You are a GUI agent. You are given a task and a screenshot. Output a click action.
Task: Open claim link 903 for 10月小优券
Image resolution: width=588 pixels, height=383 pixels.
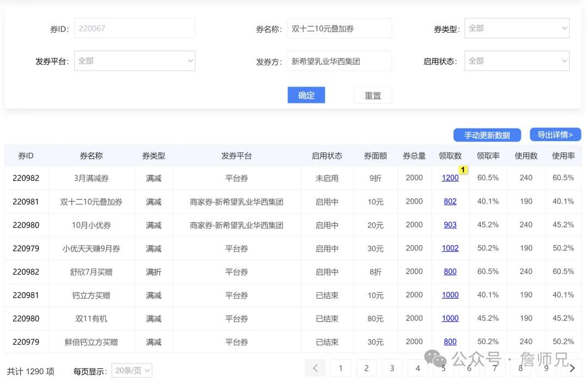[x=450, y=224]
